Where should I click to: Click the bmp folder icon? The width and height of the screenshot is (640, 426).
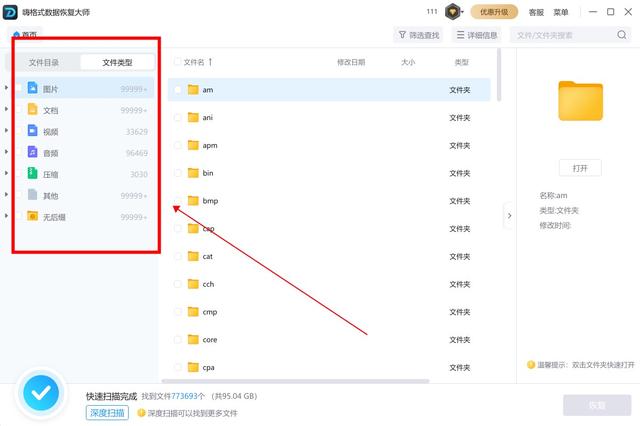pos(193,201)
